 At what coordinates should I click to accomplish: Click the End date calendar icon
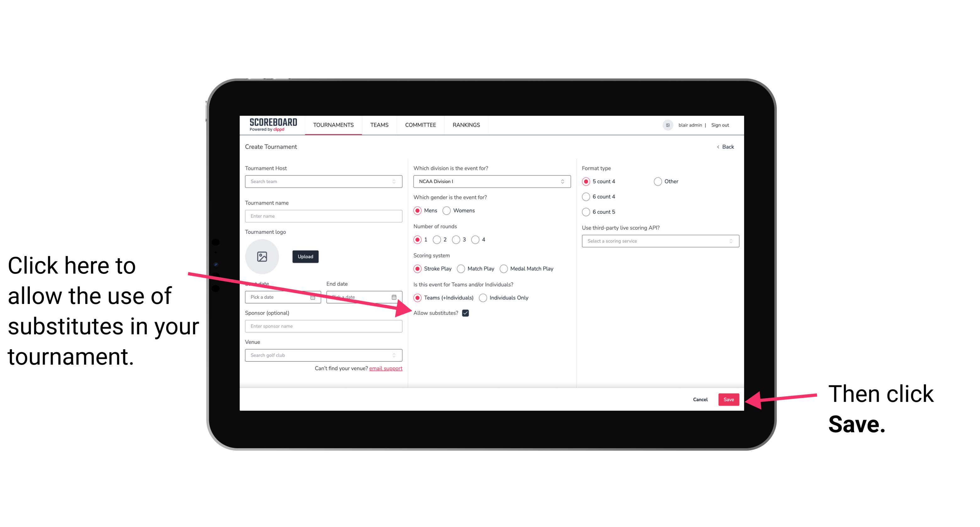point(395,297)
